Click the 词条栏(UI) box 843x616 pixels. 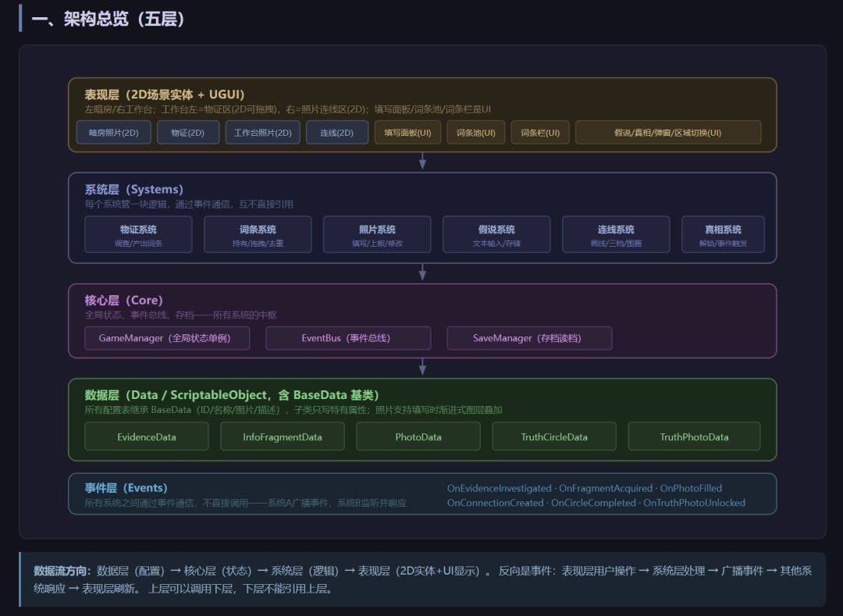[x=540, y=132]
